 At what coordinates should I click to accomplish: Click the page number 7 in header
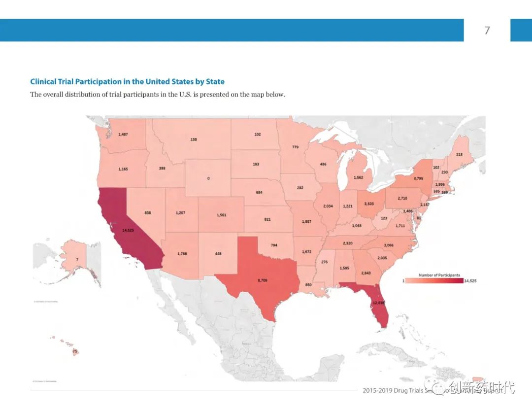[487, 30]
